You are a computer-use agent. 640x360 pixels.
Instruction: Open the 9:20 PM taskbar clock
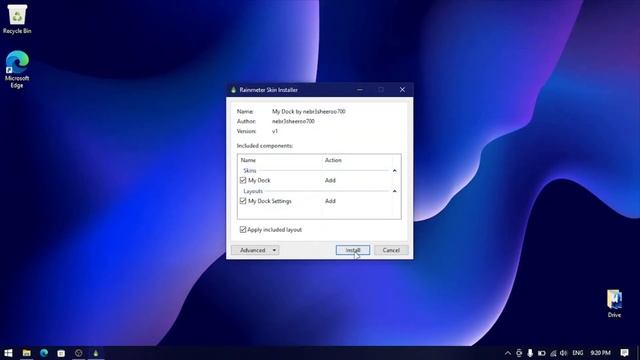(x=600, y=353)
